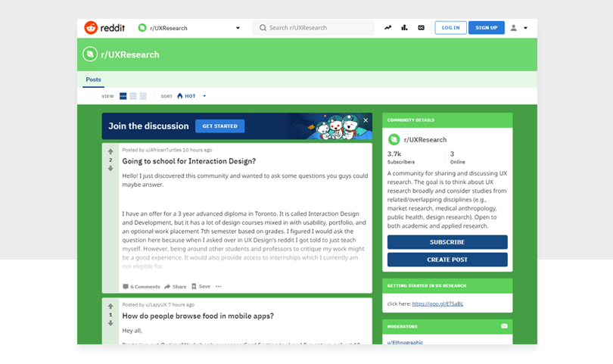Click the SUBSCRIBE button
Screen dimensions: 613x364
[447, 242]
